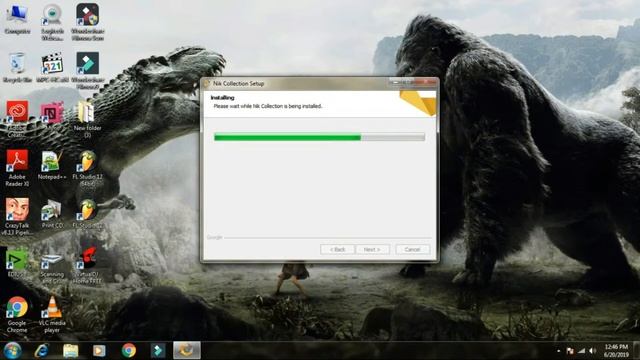Open the volume control in tray

click(593, 351)
